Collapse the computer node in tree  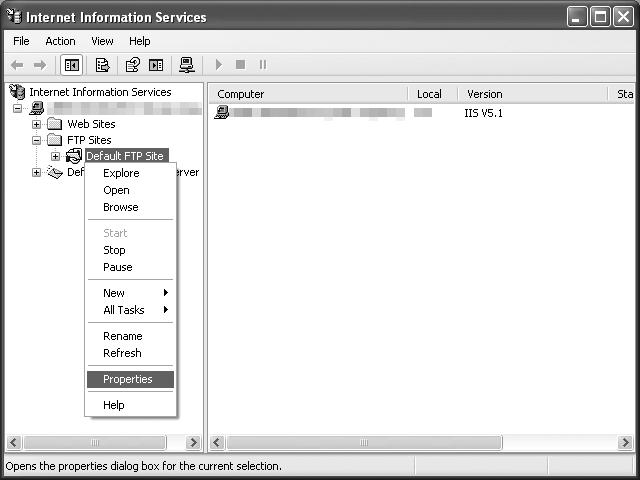(18, 109)
